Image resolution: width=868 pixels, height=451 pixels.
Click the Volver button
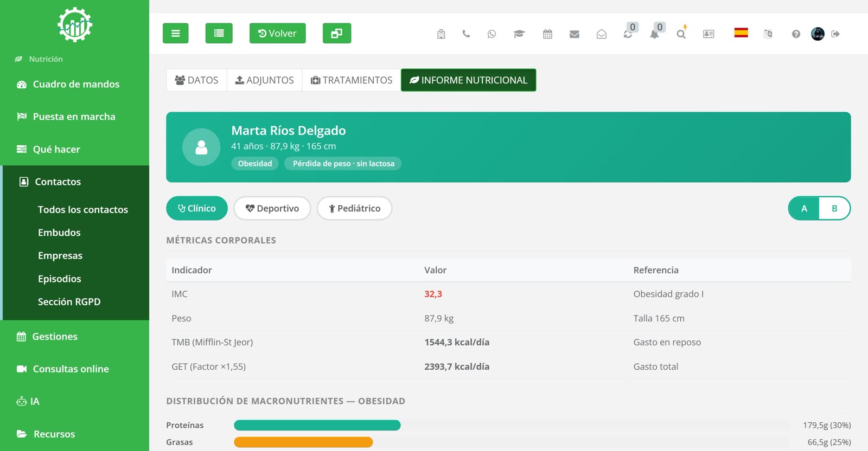coord(277,33)
